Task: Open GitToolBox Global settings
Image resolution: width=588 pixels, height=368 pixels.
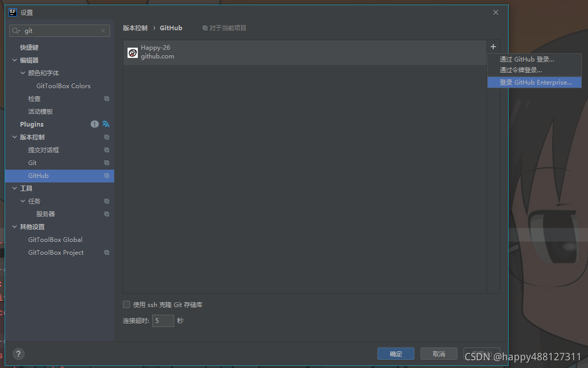Action: pyautogui.click(x=55, y=240)
